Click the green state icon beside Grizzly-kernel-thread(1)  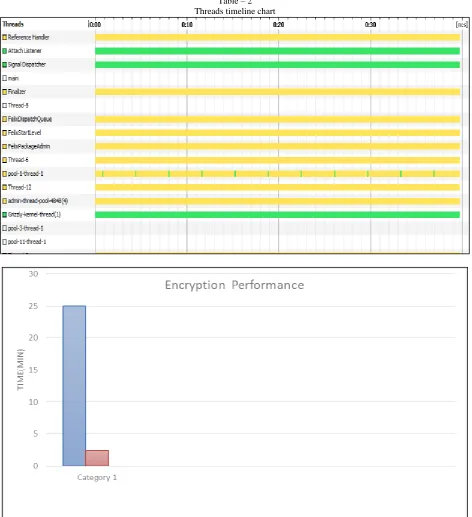coord(5,215)
